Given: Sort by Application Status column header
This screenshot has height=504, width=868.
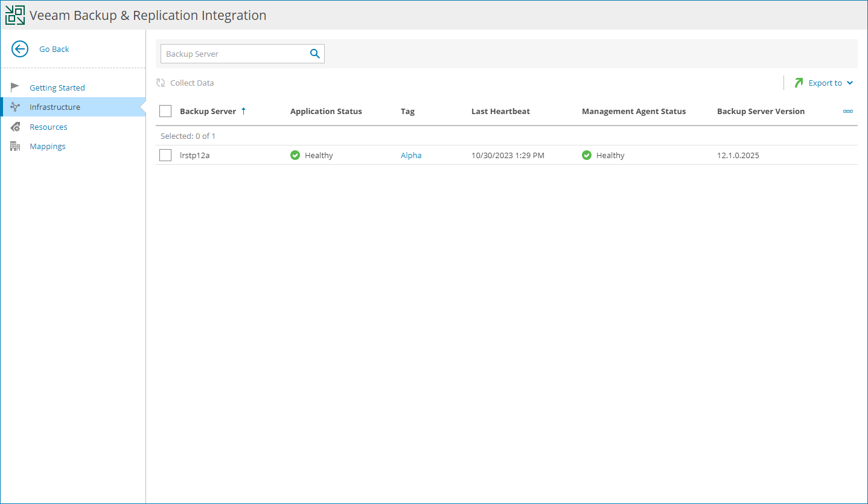Looking at the screenshot, I should coord(326,111).
